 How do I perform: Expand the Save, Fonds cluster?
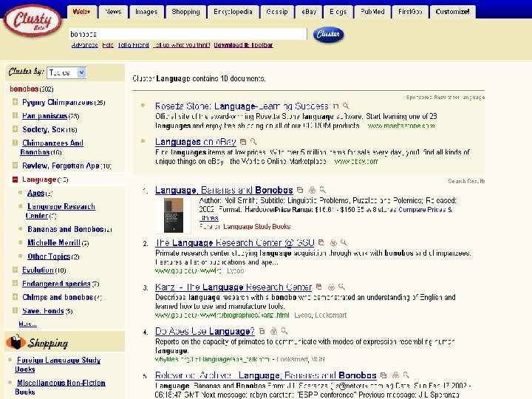point(15,310)
